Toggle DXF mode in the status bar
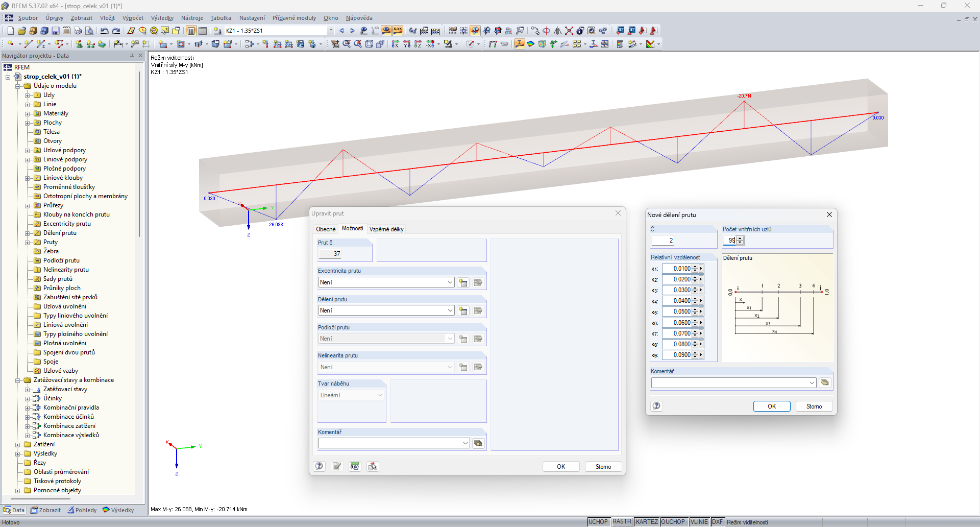This screenshot has height=527, width=980. (717, 521)
